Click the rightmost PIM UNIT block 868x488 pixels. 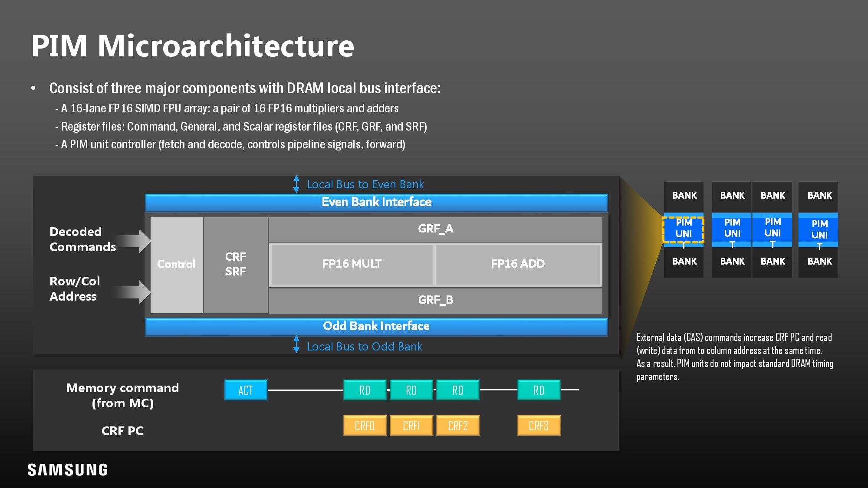[x=819, y=230]
